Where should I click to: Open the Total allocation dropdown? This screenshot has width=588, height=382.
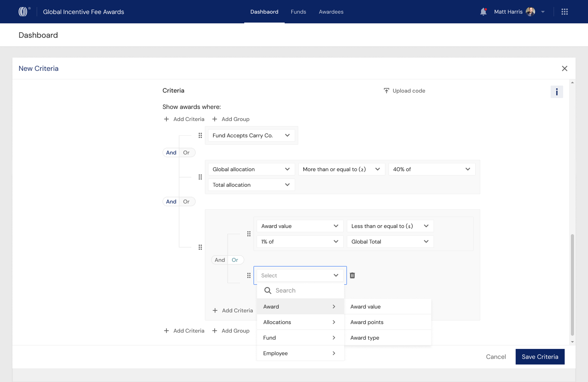251,185
